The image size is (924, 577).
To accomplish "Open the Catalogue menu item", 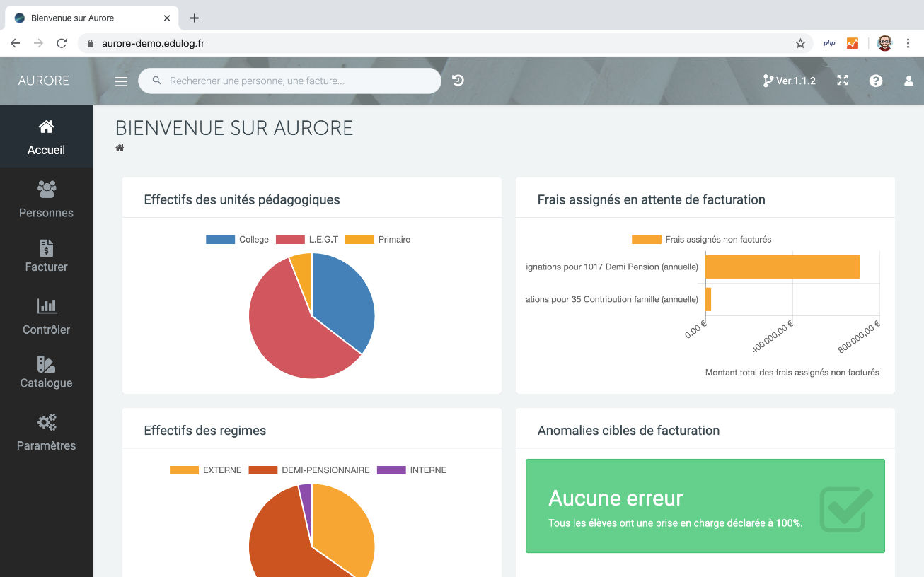I will coord(46,373).
